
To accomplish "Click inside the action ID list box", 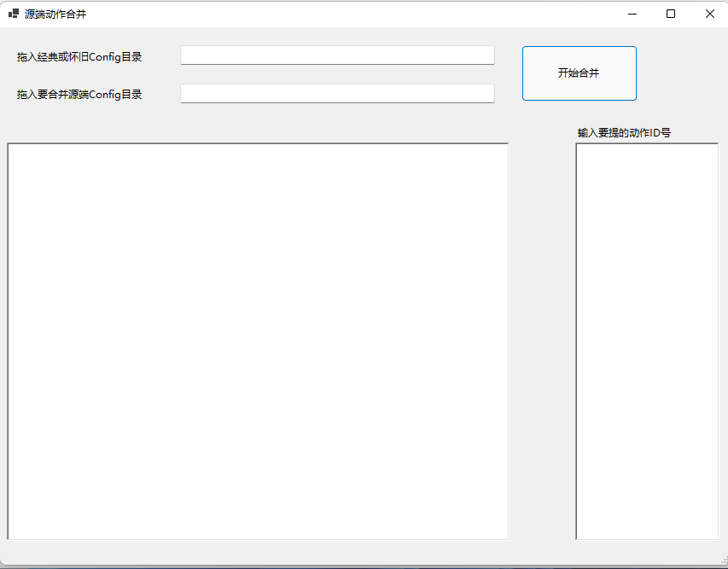I will pyautogui.click(x=647, y=341).
